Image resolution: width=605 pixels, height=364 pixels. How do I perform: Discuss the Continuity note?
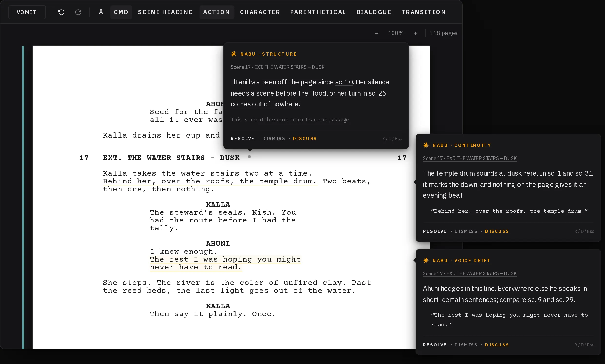pos(497,231)
